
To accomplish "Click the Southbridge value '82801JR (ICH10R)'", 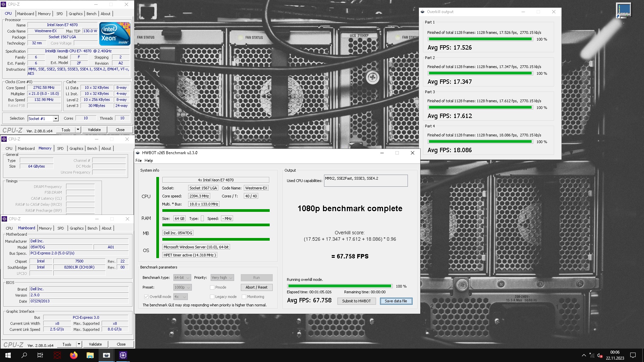I will [x=79, y=267].
